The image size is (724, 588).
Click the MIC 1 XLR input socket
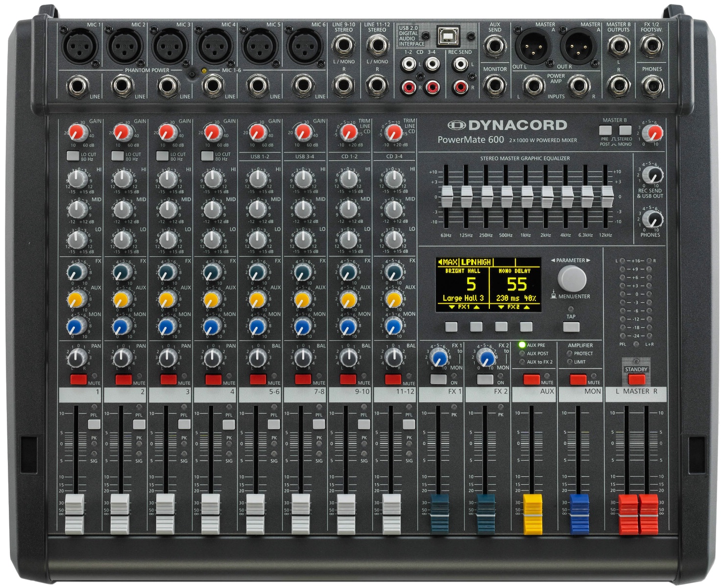[x=80, y=46]
